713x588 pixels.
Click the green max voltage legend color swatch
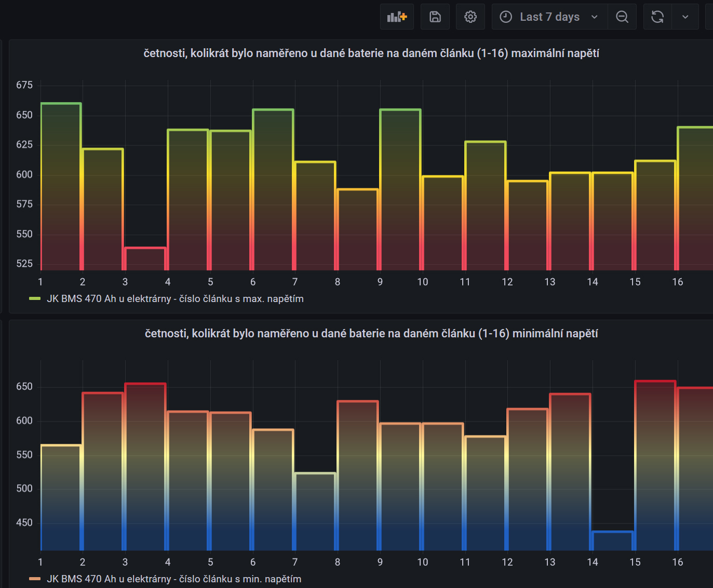tap(35, 299)
